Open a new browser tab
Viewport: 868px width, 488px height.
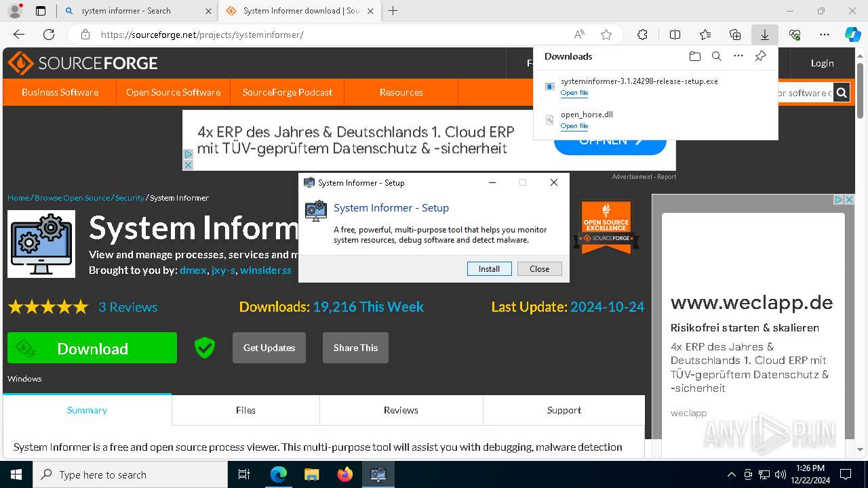pos(393,11)
